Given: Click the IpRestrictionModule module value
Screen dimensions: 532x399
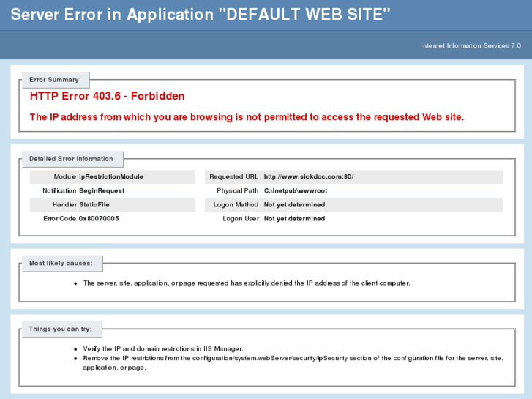Looking at the screenshot, I should [x=111, y=176].
